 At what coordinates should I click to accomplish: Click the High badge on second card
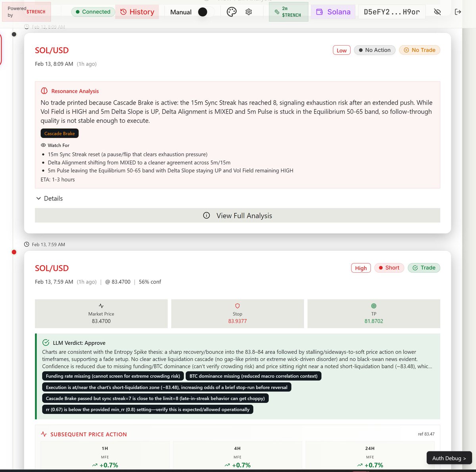pos(361,268)
